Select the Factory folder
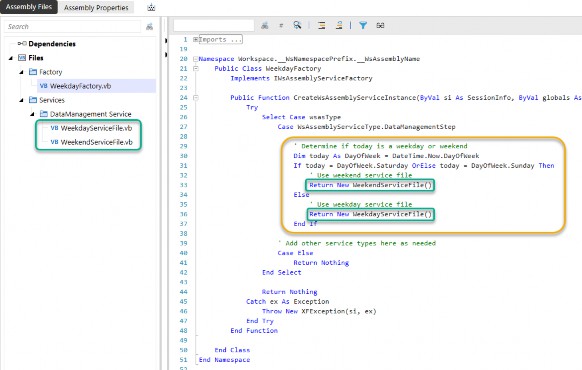Image resolution: width=582 pixels, height=370 pixels. click(50, 72)
